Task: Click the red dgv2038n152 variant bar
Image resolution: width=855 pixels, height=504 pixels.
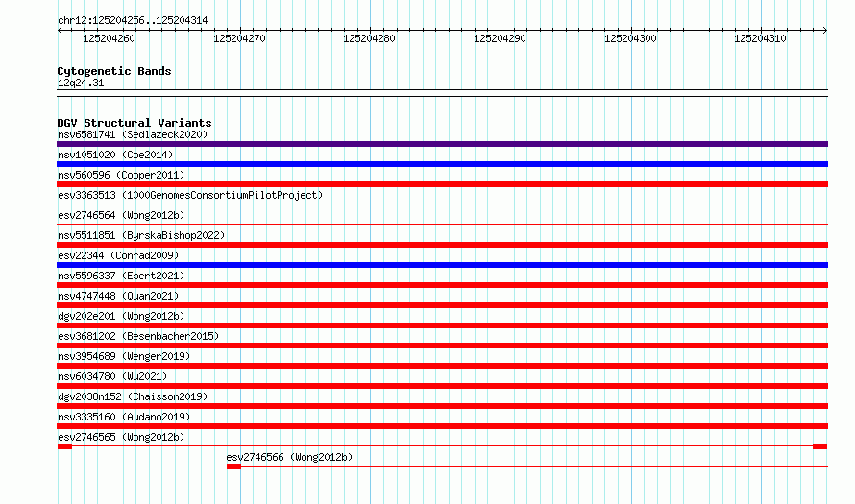Action: (x=442, y=406)
